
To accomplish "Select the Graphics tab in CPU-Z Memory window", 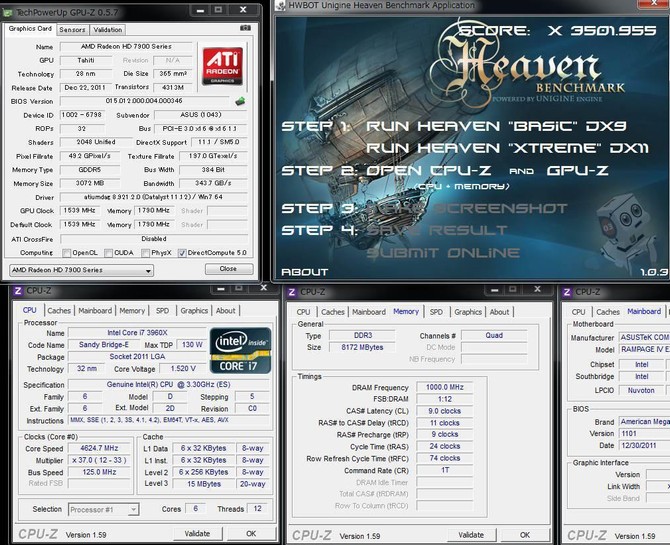I will pos(468,312).
